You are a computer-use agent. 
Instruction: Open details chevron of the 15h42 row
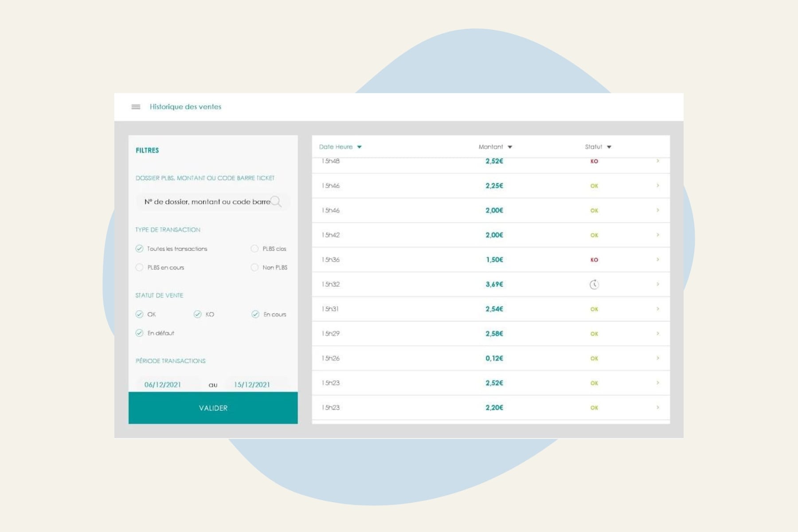(x=657, y=235)
